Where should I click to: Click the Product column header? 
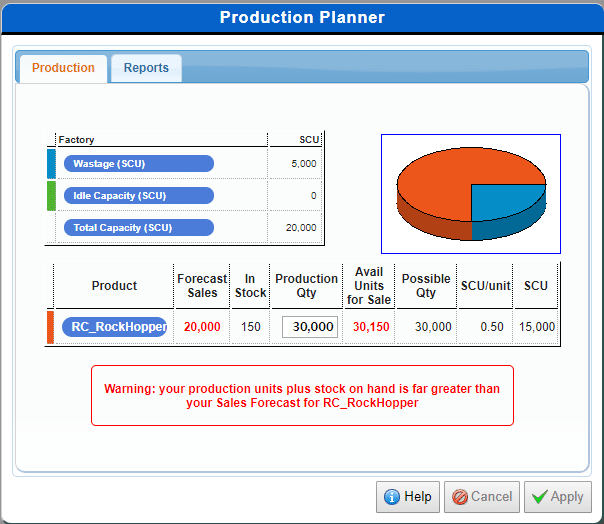pos(114,286)
